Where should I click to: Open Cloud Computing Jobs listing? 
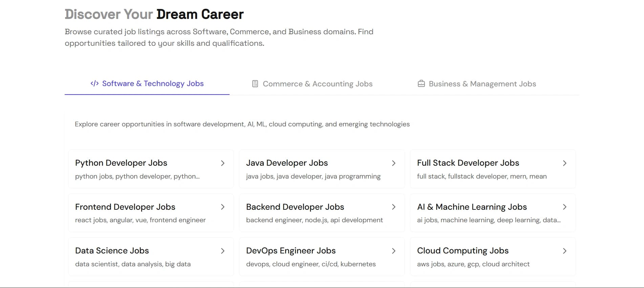pos(493,256)
